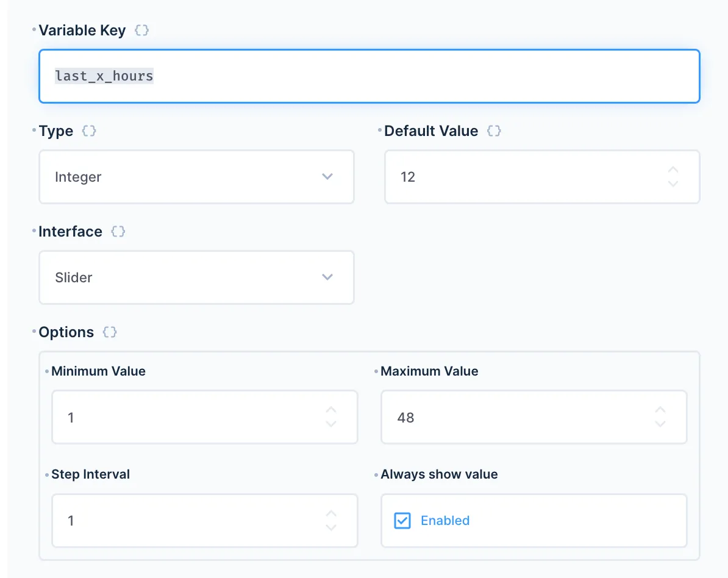Open the Interface dropdown showing Slider
The height and width of the screenshot is (578, 728).
pos(196,277)
